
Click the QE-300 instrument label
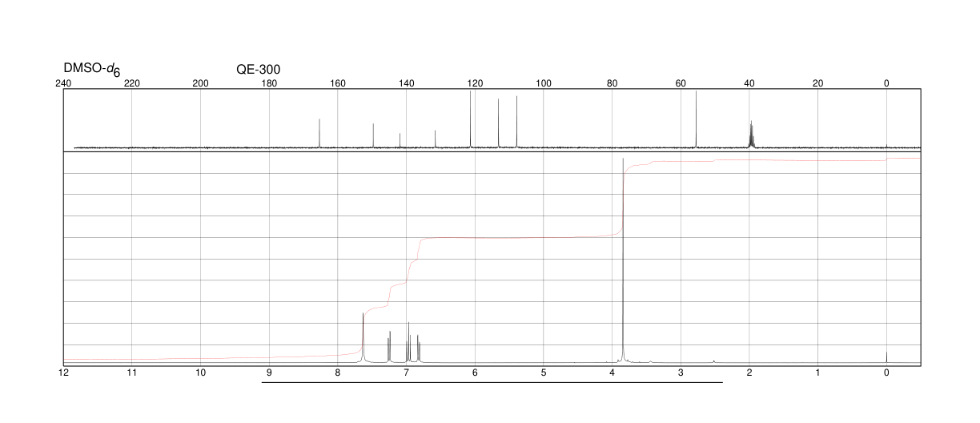(259, 70)
